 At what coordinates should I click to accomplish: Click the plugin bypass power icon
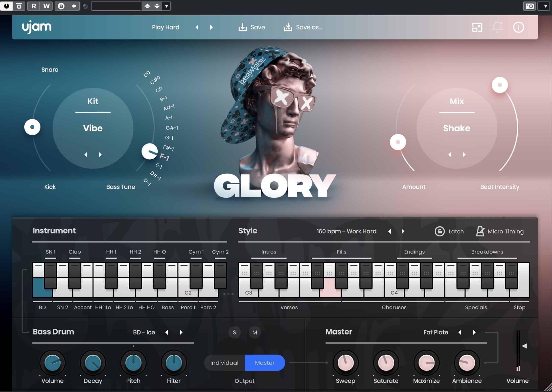click(7, 6)
